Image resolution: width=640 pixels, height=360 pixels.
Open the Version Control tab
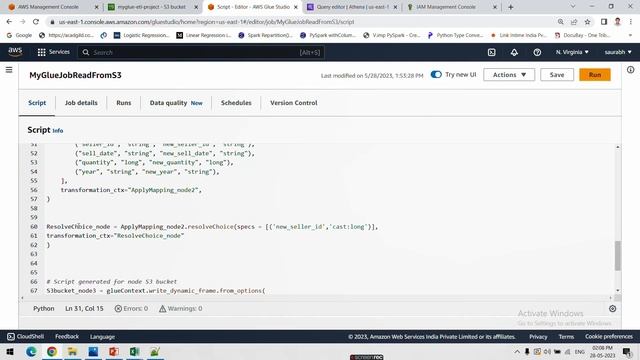click(x=293, y=103)
